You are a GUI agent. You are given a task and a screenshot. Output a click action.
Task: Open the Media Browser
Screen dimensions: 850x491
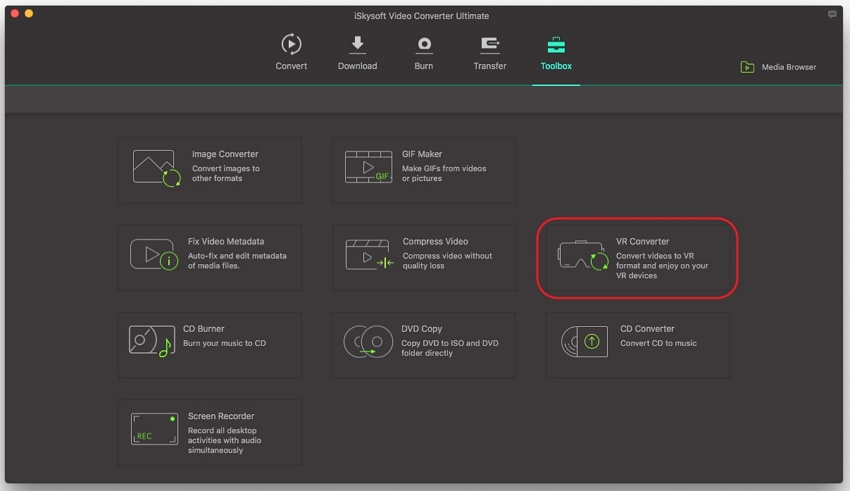778,67
